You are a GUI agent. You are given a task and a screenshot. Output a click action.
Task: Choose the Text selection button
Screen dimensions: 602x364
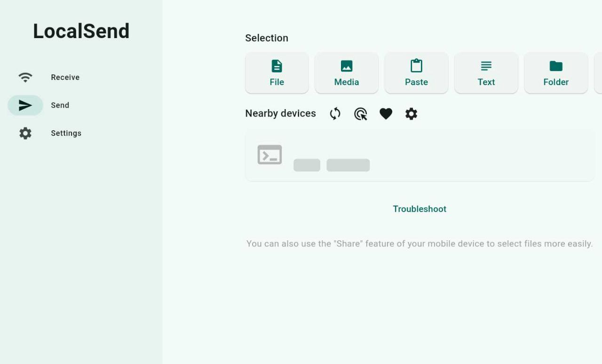point(486,73)
